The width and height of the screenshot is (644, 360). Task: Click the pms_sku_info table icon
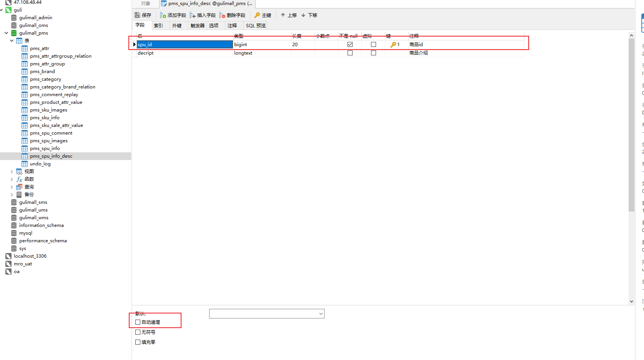tap(25, 118)
